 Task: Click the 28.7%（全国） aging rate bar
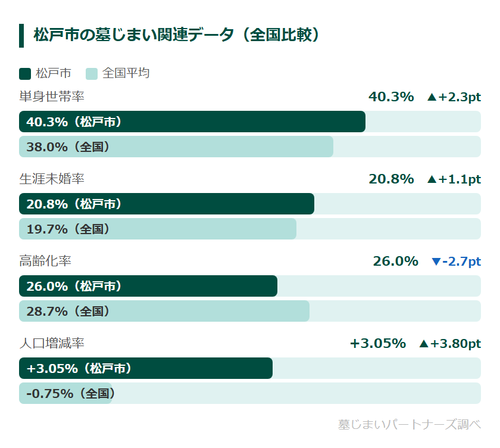point(164,311)
